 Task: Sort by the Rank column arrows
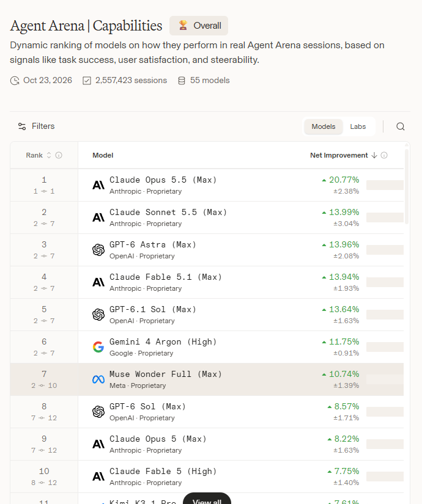[x=49, y=155]
